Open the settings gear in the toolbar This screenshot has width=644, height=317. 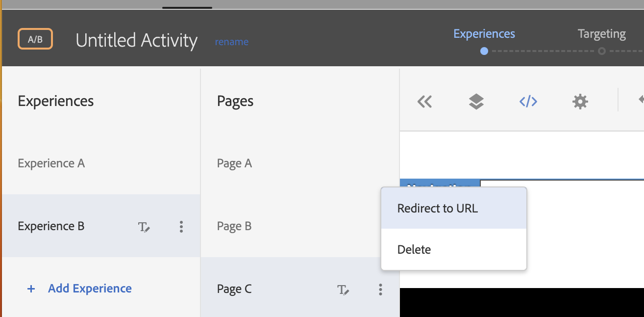coord(580,101)
